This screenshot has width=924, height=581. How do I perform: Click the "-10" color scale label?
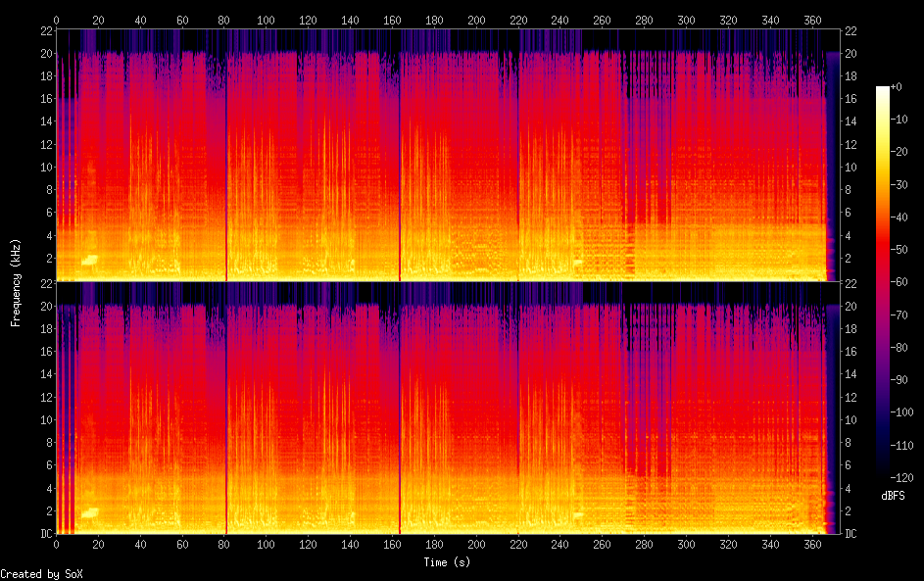tap(899, 120)
